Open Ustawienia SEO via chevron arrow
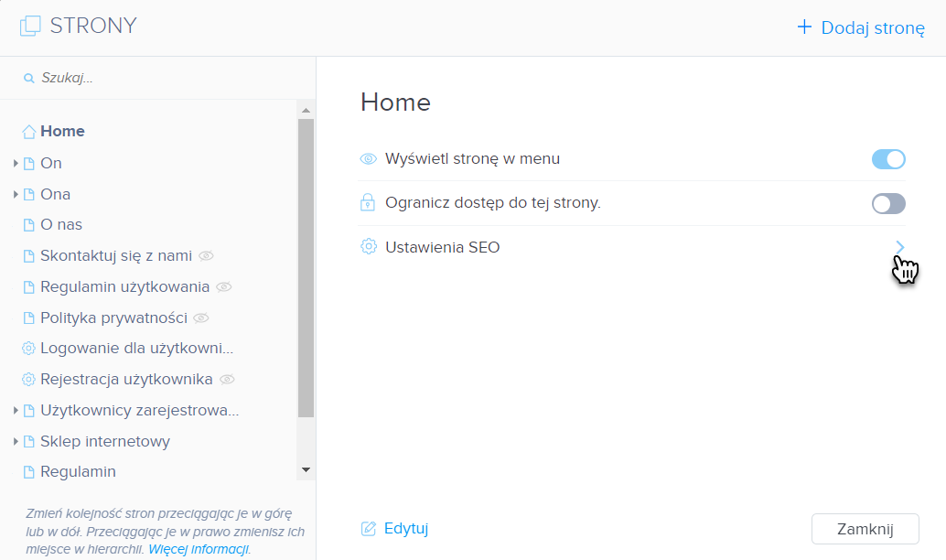946x560 pixels. pos(899,247)
